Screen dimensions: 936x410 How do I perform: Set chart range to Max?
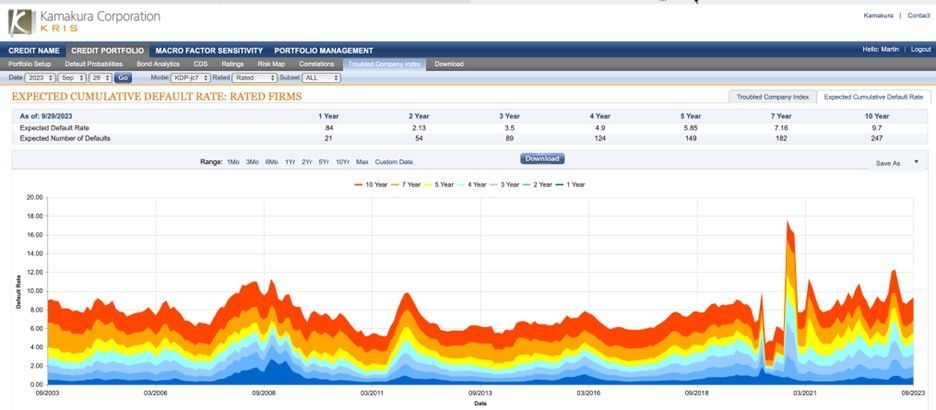click(x=362, y=162)
